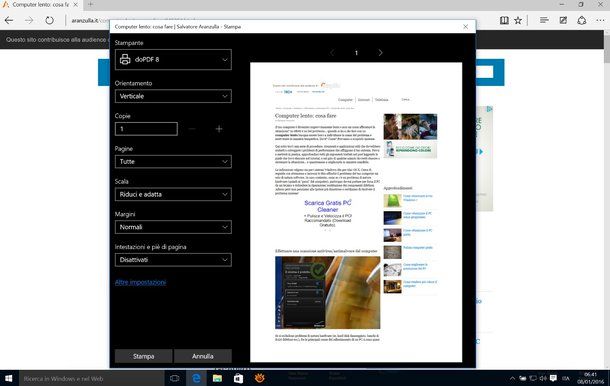The height and width of the screenshot is (386, 610).
Task: Open Windows Store taskbar icon
Action: pos(238,378)
